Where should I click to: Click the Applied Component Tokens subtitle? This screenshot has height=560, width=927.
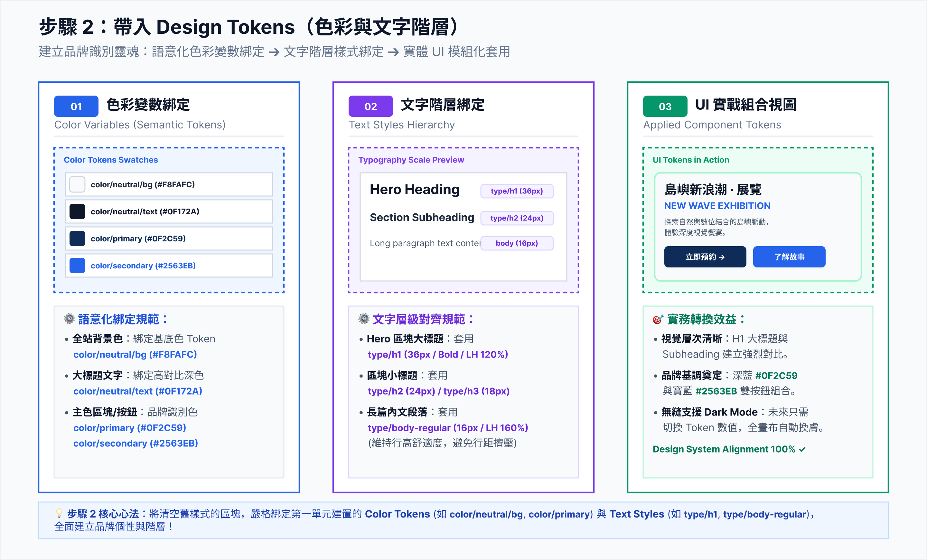pyautogui.click(x=712, y=125)
